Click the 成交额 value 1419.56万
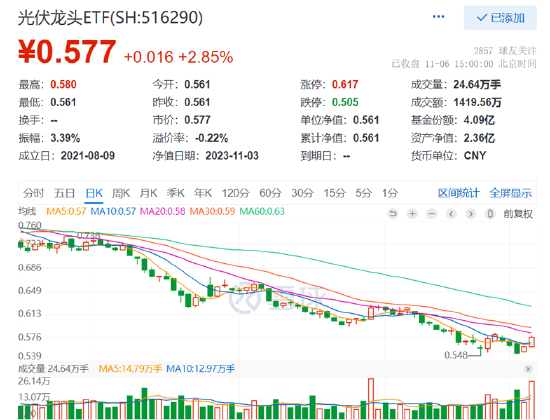The height and width of the screenshot is (420, 550). 477,102
